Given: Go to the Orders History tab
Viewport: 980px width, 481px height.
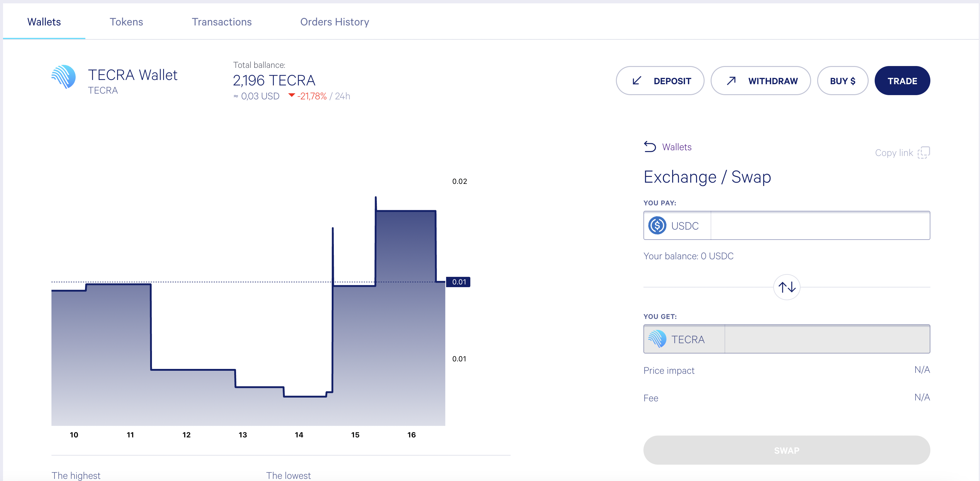Looking at the screenshot, I should pyautogui.click(x=335, y=22).
